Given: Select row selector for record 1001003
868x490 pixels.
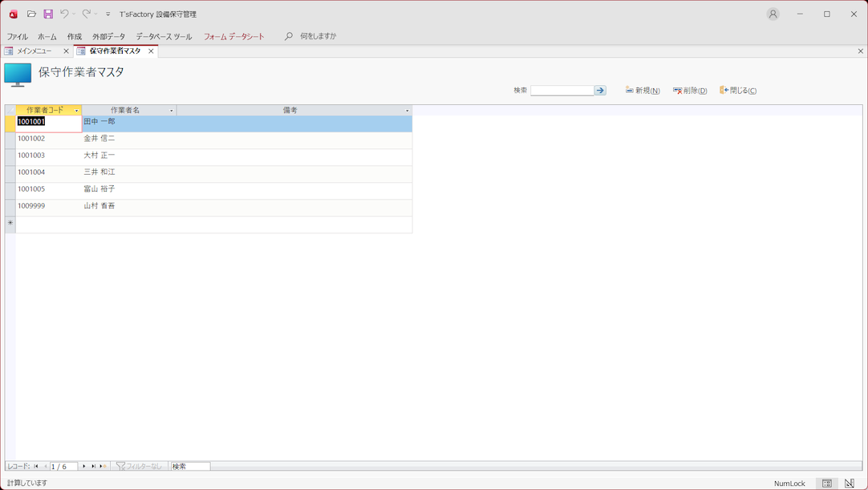Looking at the screenshot, I should [x=10, y=158].
